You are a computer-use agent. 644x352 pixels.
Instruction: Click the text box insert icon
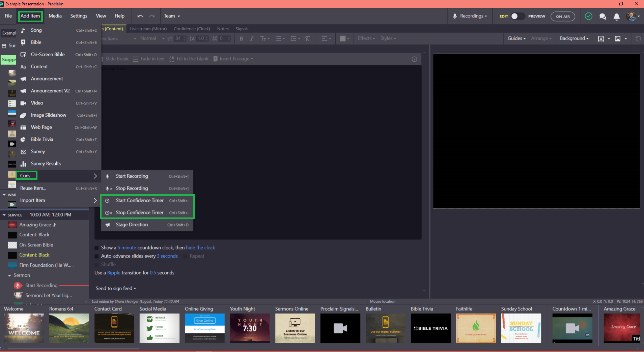(x=601, y=38)
